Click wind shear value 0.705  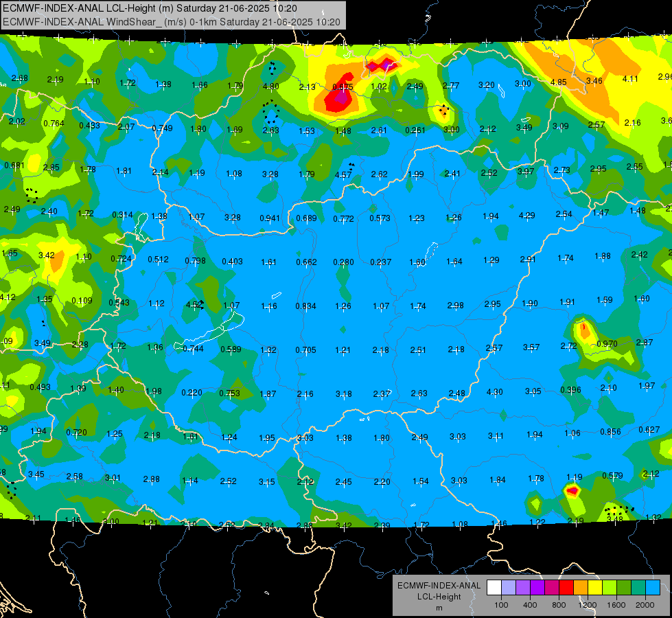[x=305, y=350]
